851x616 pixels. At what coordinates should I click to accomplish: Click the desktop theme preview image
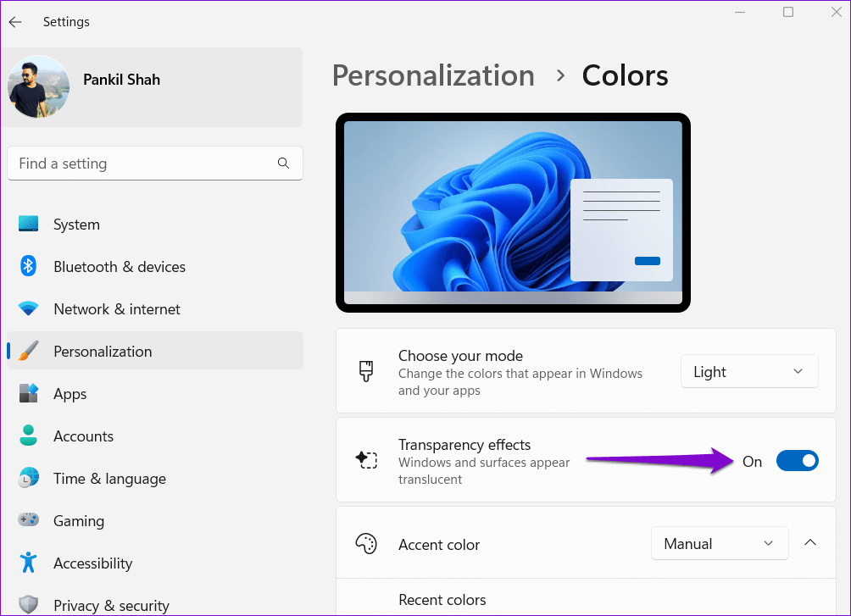(513, 212)
